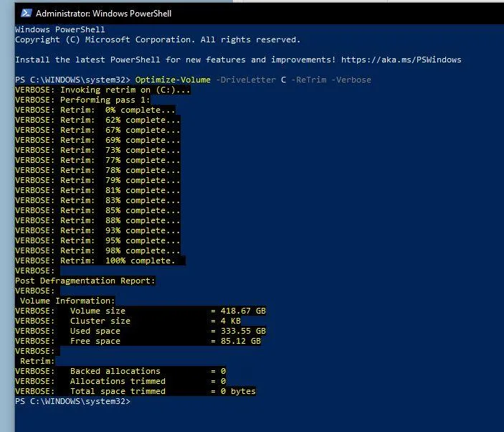Click the Used space value 333.55 GB

pos(243,331)
